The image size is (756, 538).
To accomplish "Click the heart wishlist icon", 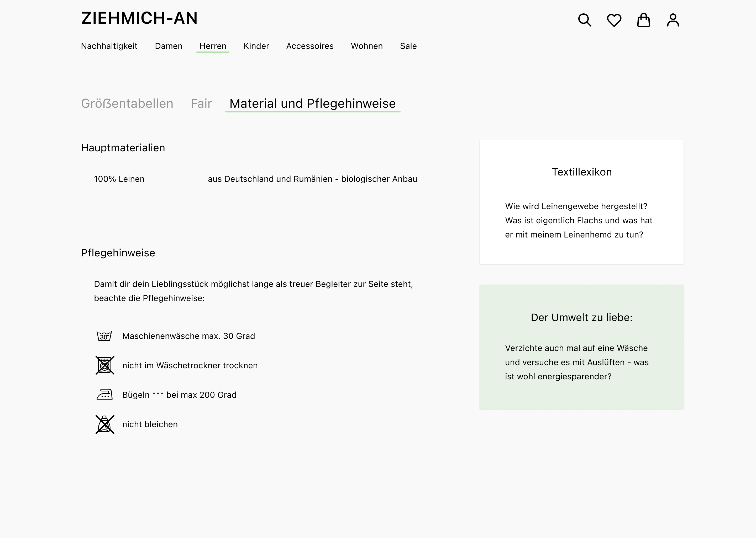I will point(614,20).
